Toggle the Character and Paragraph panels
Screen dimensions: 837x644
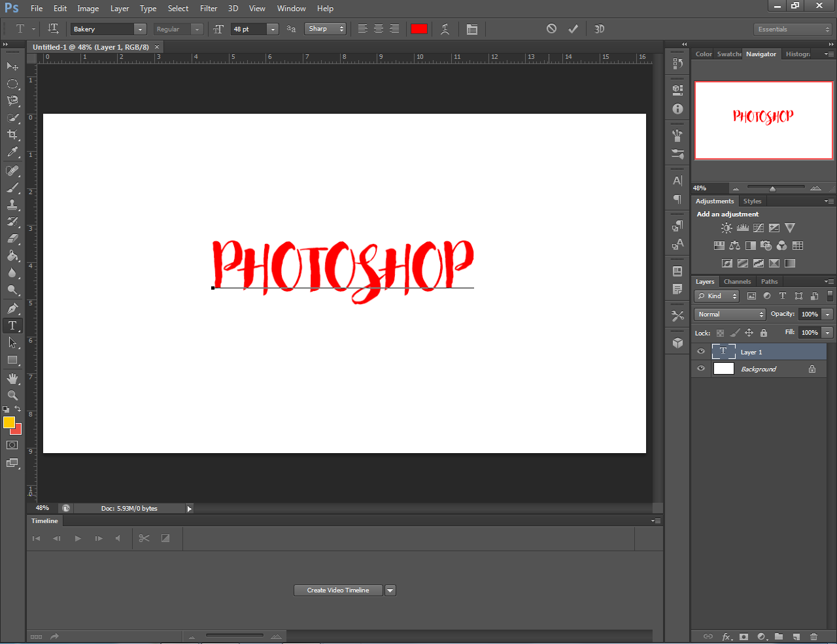coord(472,29)
